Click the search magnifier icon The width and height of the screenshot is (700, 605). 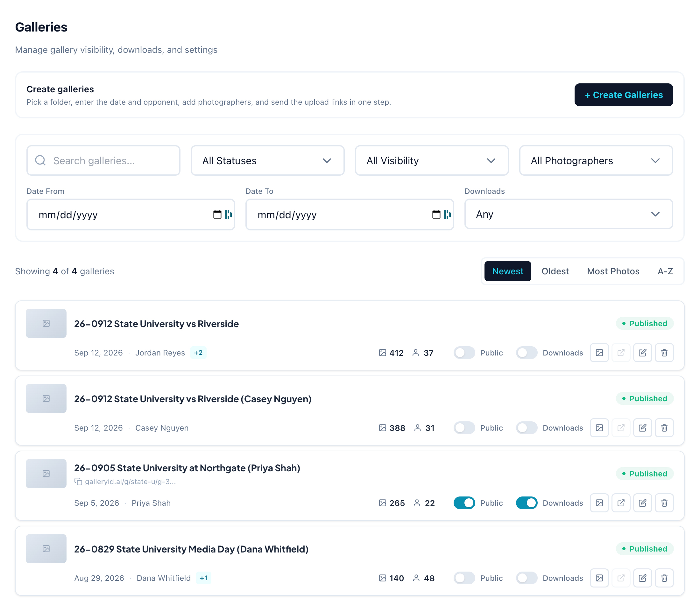tap(40, 160)
